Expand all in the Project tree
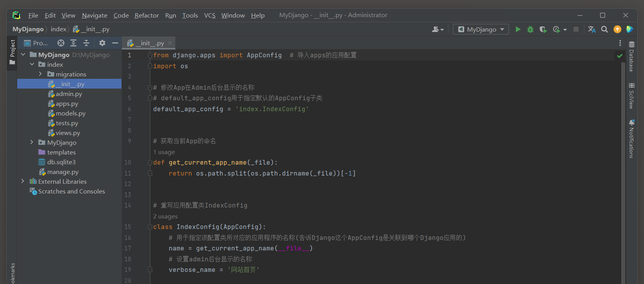The width and height of the screenshot is (644, 284). point(73,43)
